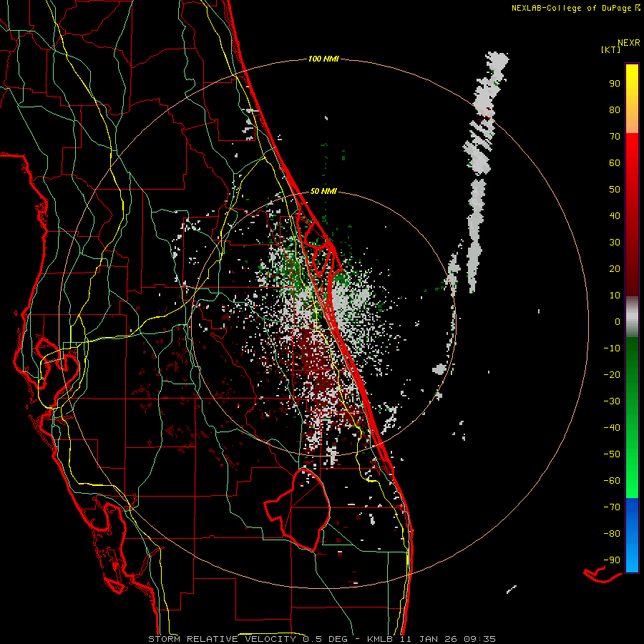Viewport: 644px width, 644px height.
Task: Select the -30 knot scale label
Action: [x=612, y=401]
